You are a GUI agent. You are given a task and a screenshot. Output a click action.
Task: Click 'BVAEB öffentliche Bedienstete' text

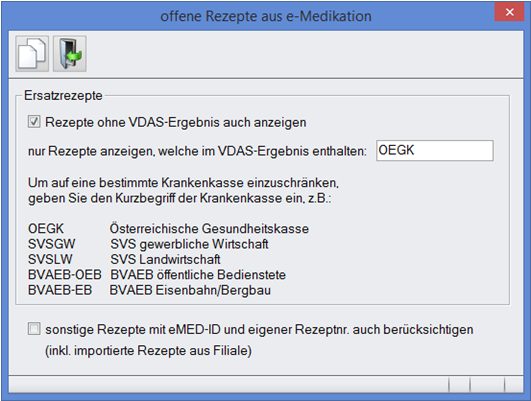pos(198,275)
